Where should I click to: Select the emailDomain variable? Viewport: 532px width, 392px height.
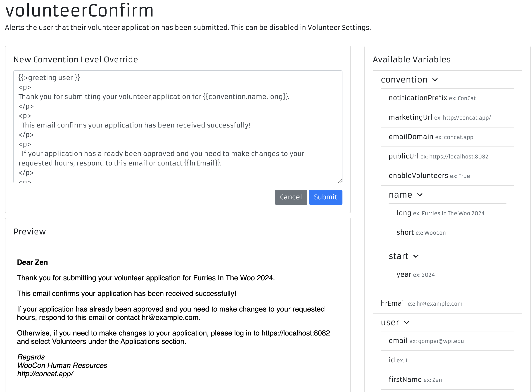coord(411,137)
